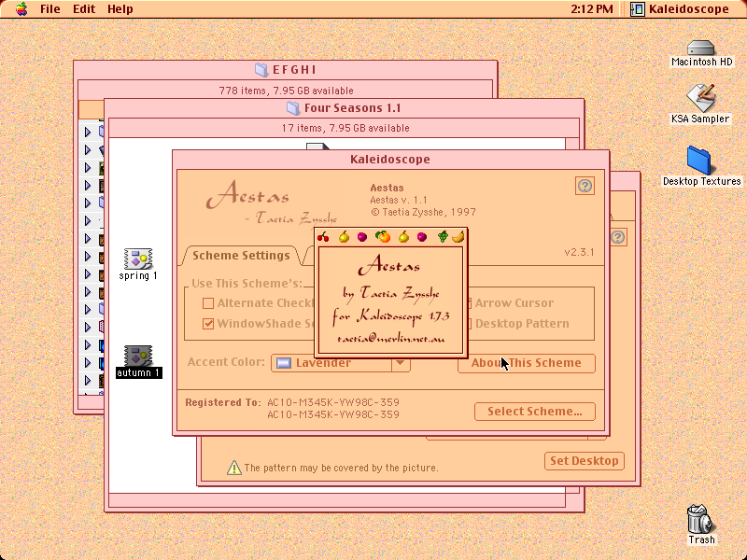
Task: Open the Help menu
Action: 120,9
